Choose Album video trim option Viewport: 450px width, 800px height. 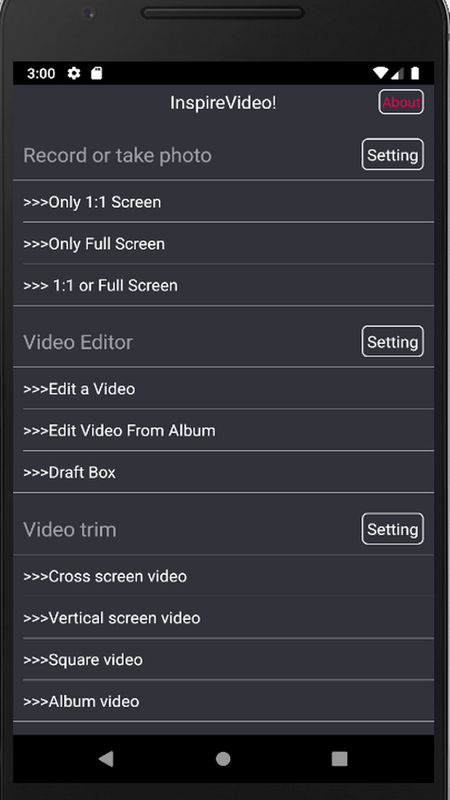pyautogui.click(x=223, y=701)
